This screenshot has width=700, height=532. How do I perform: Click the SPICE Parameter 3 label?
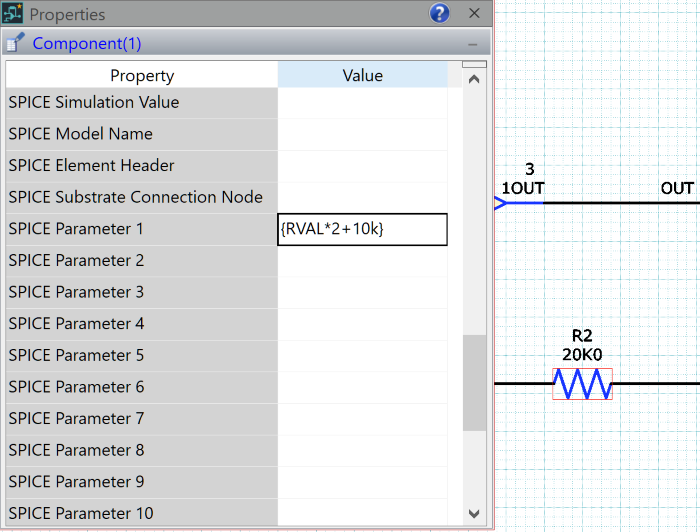[x=76, y=292]
